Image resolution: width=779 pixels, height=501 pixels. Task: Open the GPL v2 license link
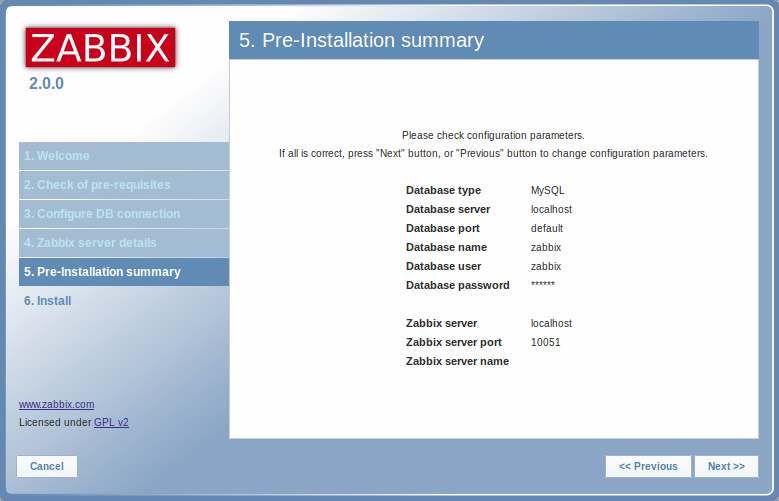tap(111, 422)
